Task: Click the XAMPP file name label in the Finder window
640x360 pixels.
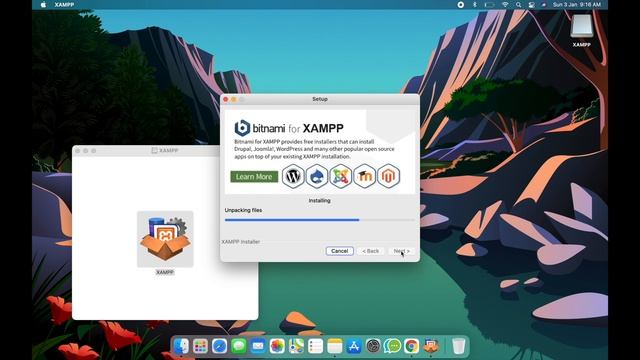Action: (x=165, y=272)
